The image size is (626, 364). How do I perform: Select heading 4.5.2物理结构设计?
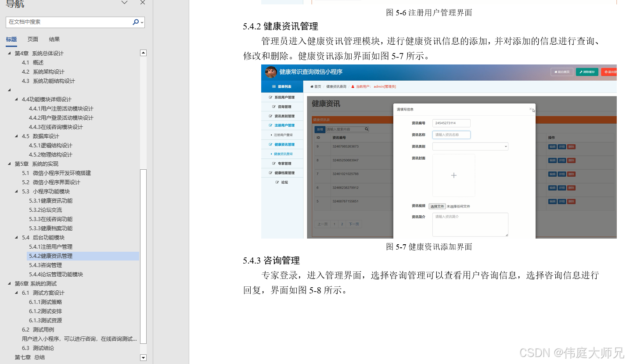(x=50, y=155)
